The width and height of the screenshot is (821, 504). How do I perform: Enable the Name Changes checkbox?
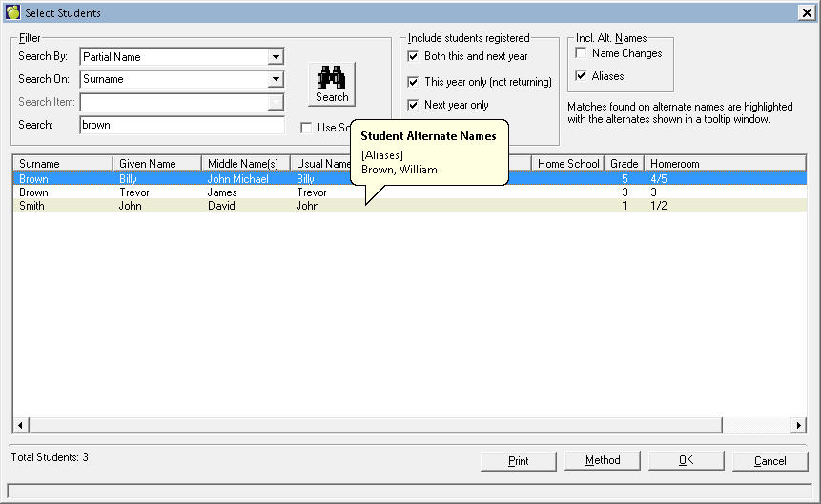tap(582, 53)
